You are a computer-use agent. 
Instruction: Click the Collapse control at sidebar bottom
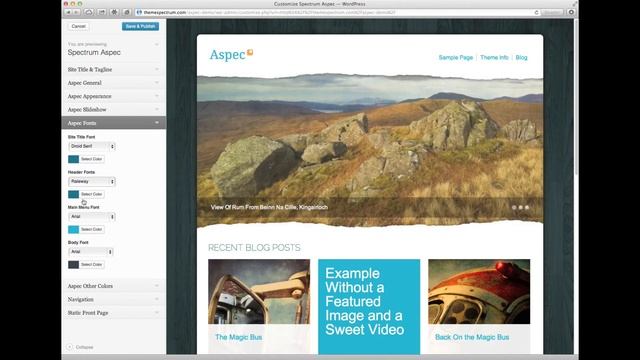(80, 347)
